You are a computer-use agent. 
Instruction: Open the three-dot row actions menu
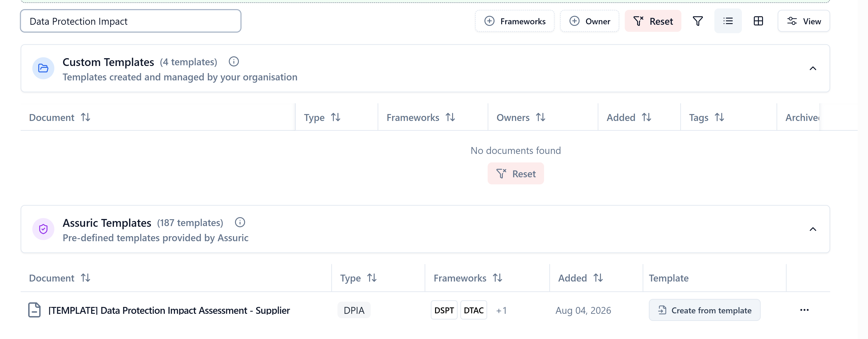(804, 310)
